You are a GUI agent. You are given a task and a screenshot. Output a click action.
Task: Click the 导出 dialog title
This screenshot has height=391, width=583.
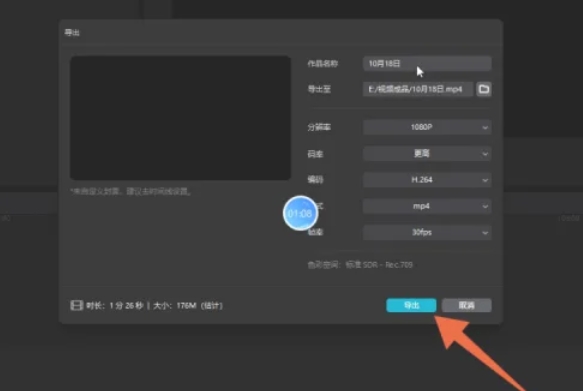[72, 33]
